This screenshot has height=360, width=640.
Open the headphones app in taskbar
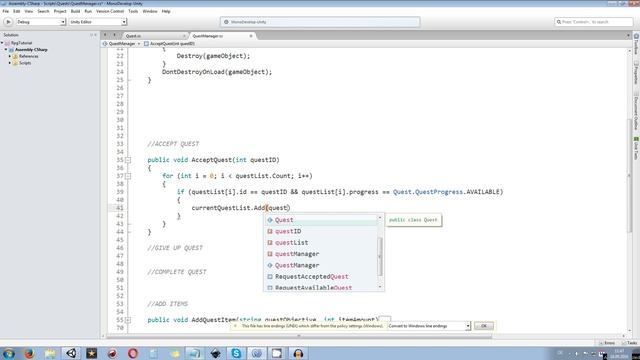pos(298,353)
